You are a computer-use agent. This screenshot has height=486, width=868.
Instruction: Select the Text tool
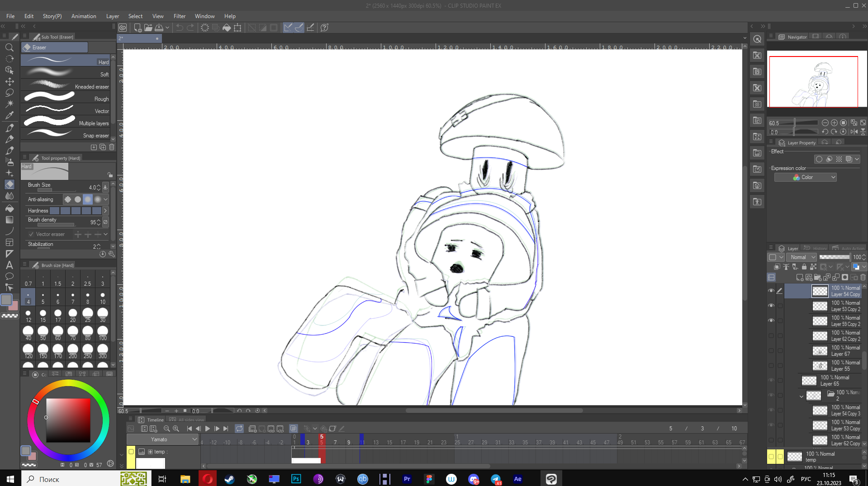[9, 265]
